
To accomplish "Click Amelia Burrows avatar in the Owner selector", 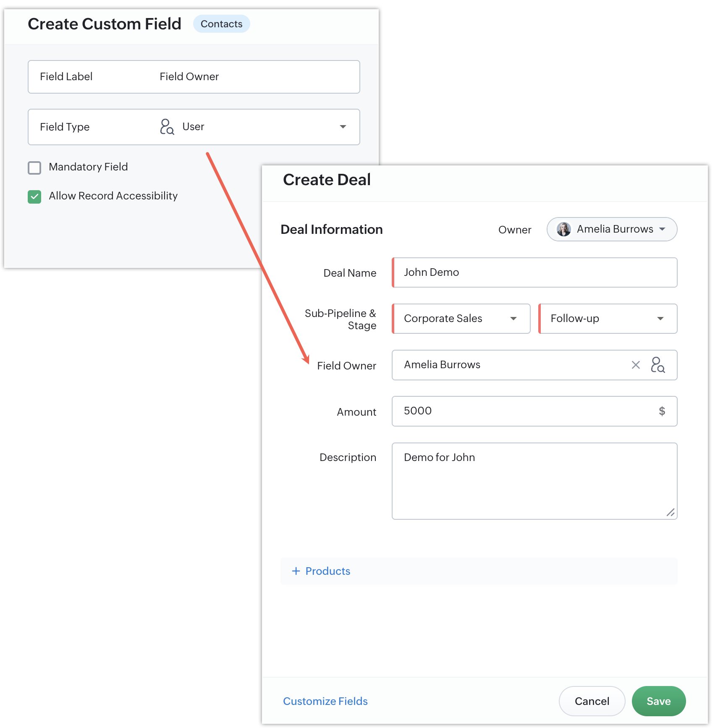I will click(x=563, y=229).
